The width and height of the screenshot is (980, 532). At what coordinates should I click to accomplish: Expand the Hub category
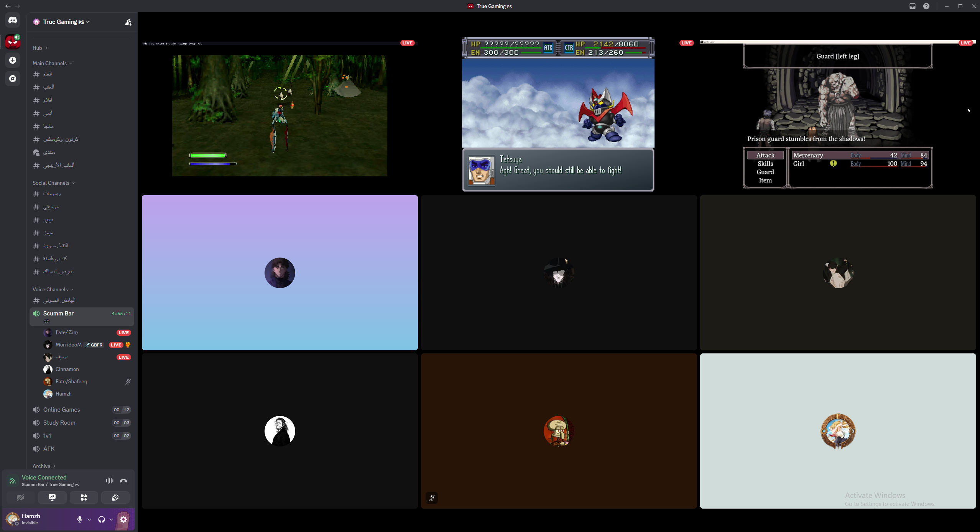[x=40, y=48]
